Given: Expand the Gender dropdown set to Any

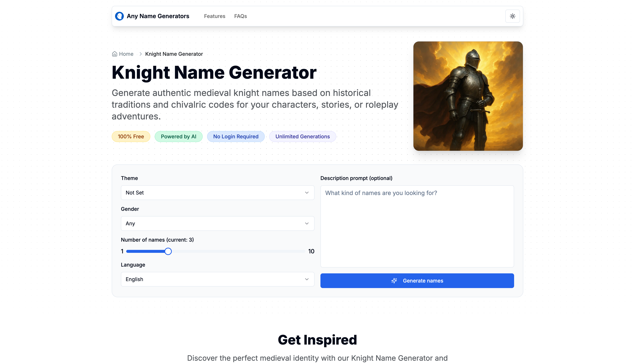Looking at the screenshot, I should (x=217, y=223).
